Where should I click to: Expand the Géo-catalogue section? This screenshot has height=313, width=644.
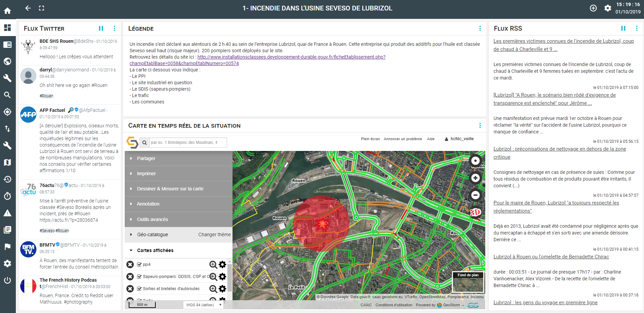coord(152,234)
